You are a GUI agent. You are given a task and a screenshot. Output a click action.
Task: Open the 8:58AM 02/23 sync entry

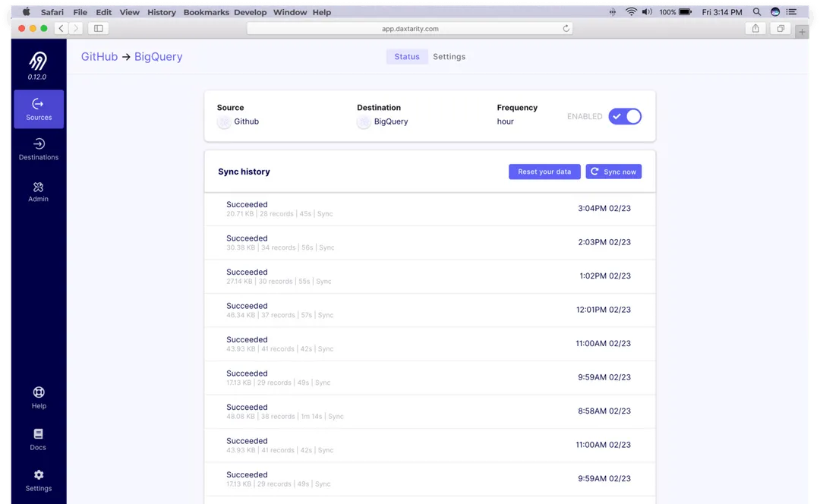(430, 411)
